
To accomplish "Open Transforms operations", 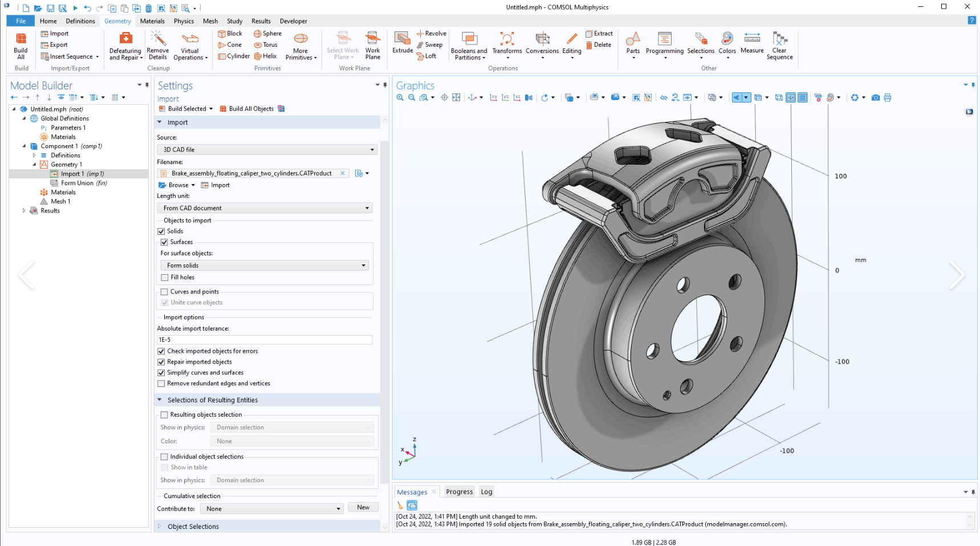I will pyautogui.click(x=507, y=46).
